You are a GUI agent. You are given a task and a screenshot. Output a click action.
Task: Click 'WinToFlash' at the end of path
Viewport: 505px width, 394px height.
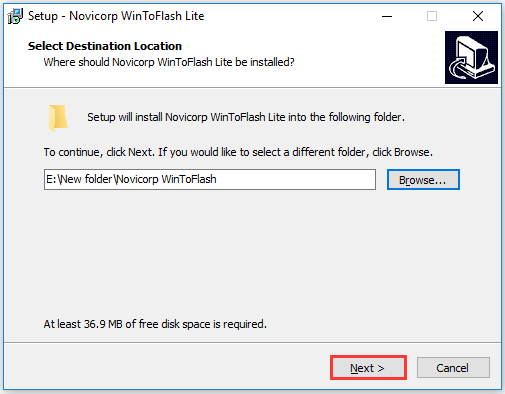point(189,179)
